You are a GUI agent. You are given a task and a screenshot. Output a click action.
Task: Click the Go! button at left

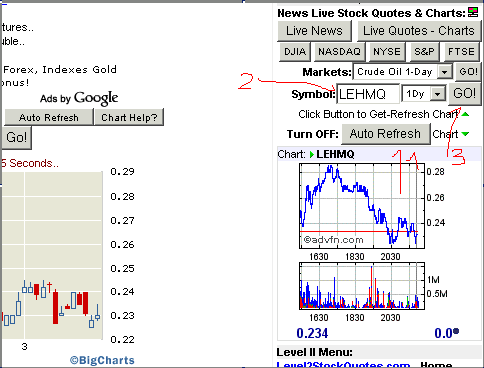click(x=16, y=137)
